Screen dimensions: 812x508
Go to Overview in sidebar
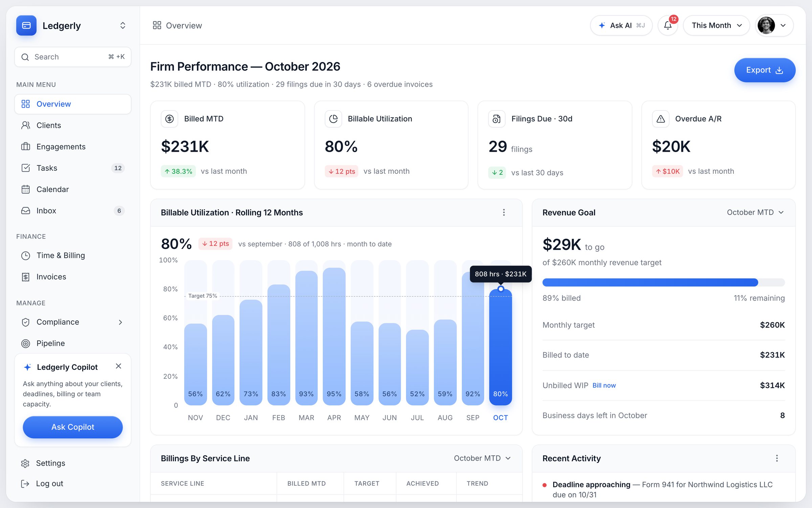(x=73, y=104)
